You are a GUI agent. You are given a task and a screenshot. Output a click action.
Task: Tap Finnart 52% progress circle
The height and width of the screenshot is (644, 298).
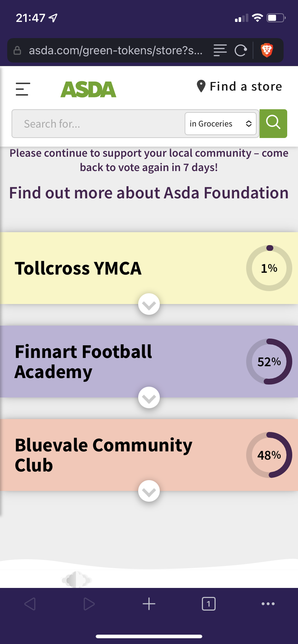coord(269,362)
